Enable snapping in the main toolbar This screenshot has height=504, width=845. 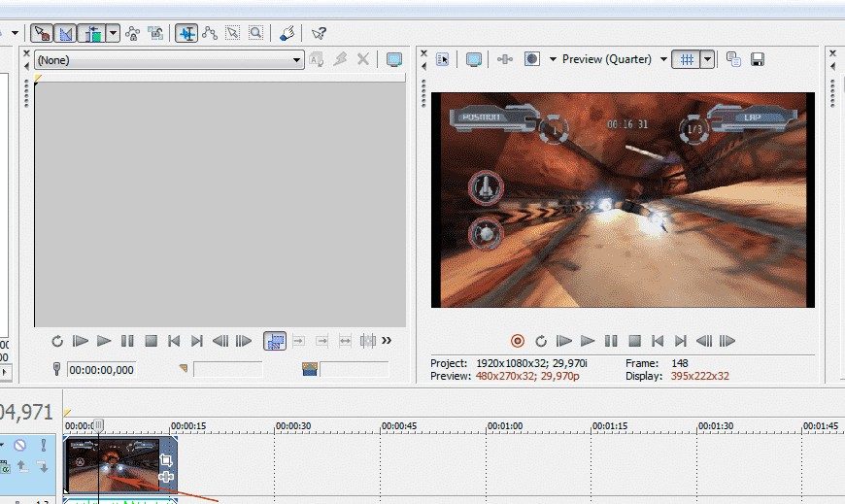pos(42,33)
